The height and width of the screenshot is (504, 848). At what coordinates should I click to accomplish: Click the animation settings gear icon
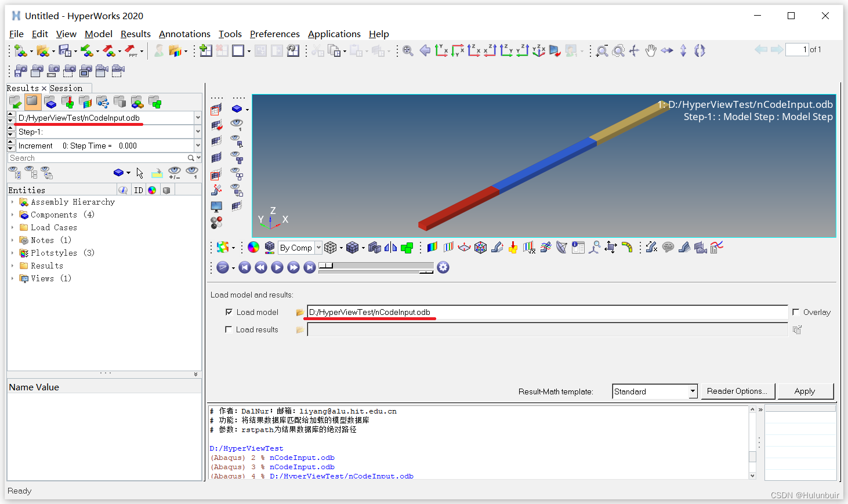tap(443, 267)
